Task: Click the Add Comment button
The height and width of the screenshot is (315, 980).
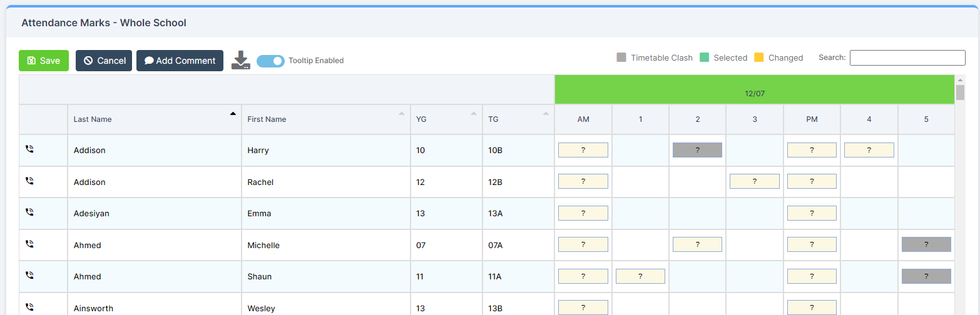Action: [180, 61]
